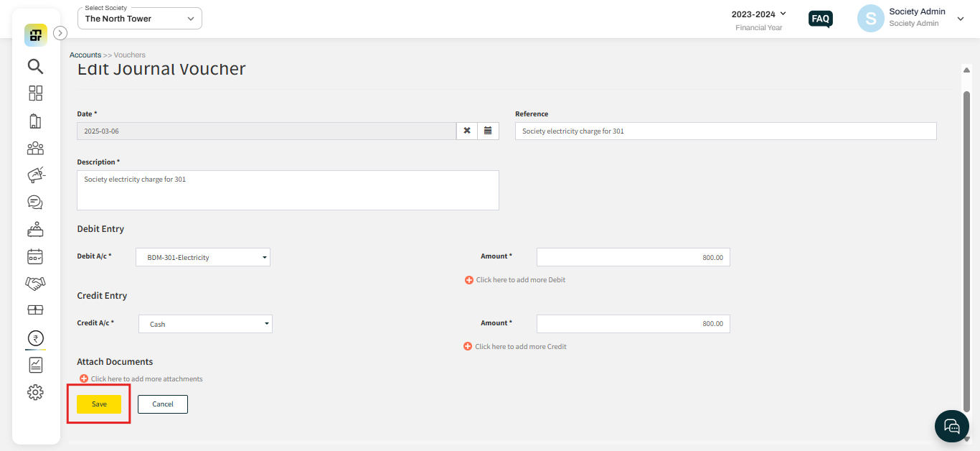
Task: Open the announcements megaphone icon
Action: coord(35,175)
